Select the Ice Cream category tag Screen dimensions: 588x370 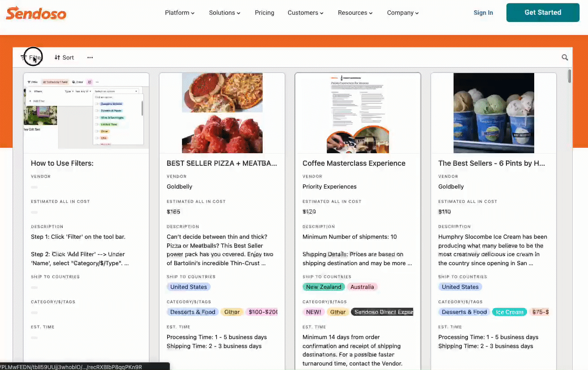tap(509, 312)
